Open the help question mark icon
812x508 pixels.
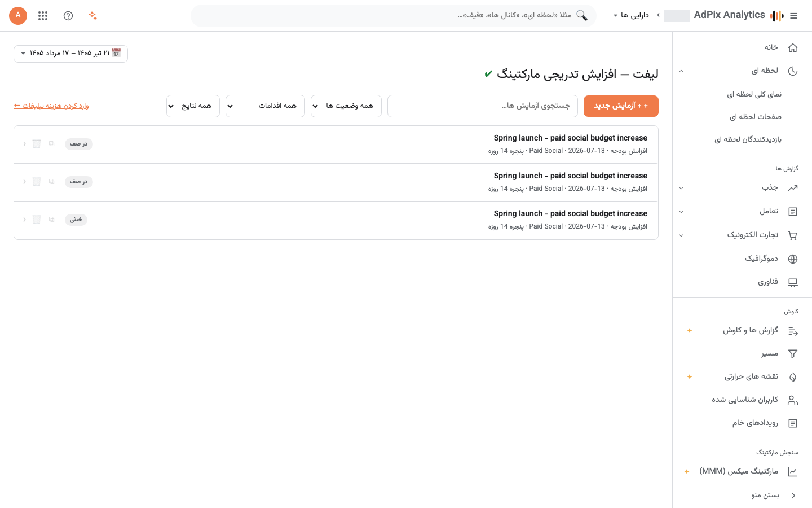[x=68, y=16]
